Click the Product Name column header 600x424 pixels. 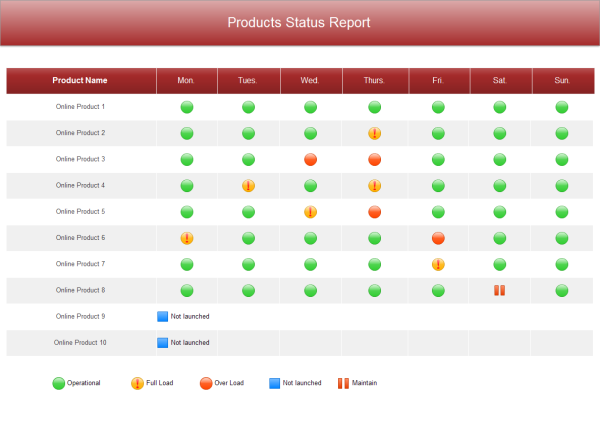tap(80, 80)
